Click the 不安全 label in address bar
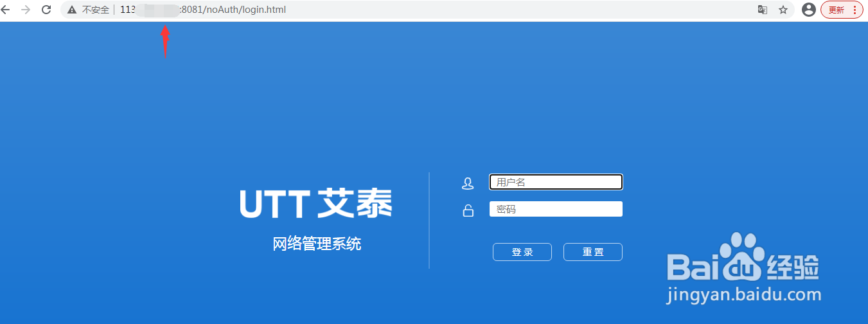This screenshot has width=868, height=324. [x=96, y=10]
